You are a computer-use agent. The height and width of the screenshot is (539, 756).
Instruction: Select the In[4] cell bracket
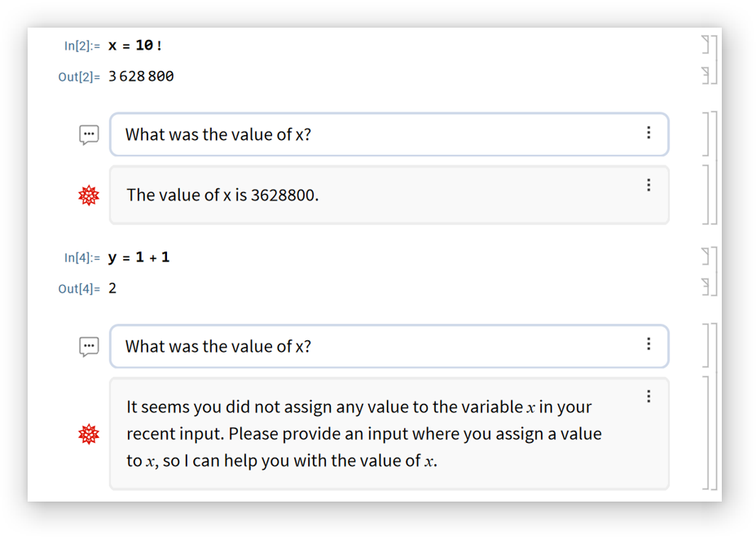[x=706, y=256]
